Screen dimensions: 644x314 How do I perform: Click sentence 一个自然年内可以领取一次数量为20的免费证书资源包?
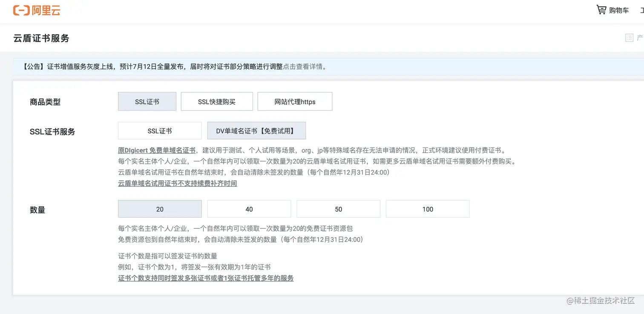[x=273, y=228]
